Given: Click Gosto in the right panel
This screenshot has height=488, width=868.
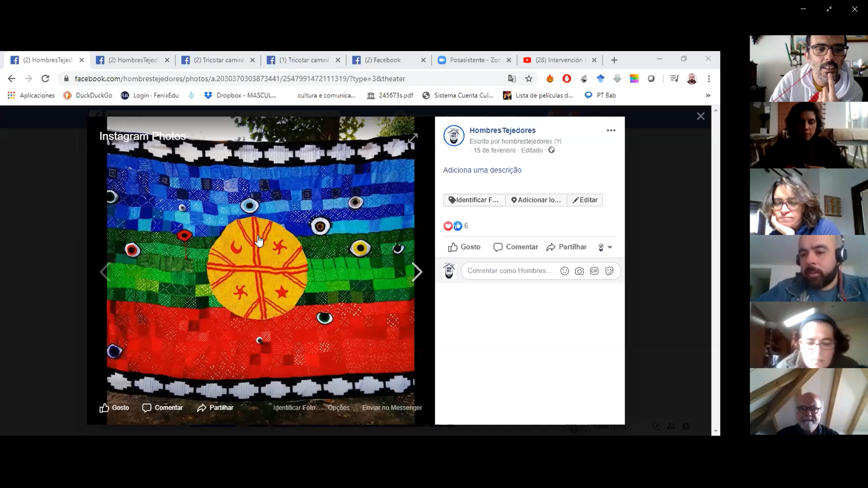Looking at the screenshot, I should [464, 247].
